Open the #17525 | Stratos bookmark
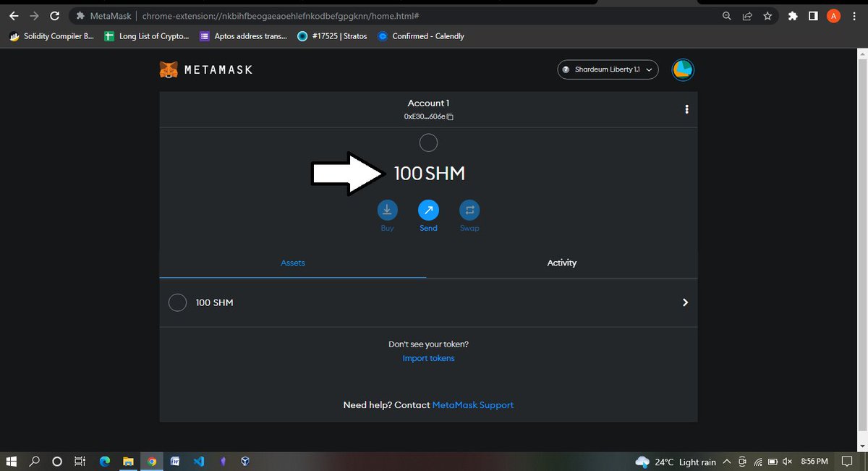Viewport: 868px width, 471px height. 333,36
